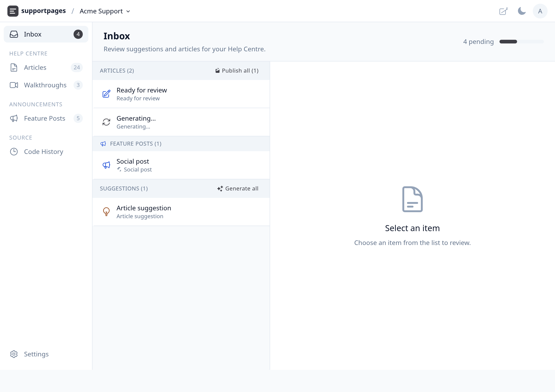Click the refresh icon on Generating item
The width and height of the screenshot is (555, 392).
(x=106, y=122)
